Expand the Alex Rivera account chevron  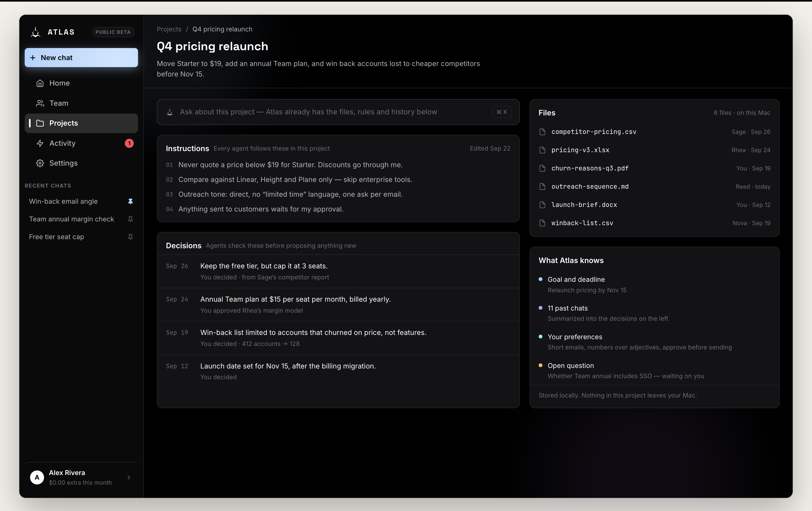(x=129, y=477)
